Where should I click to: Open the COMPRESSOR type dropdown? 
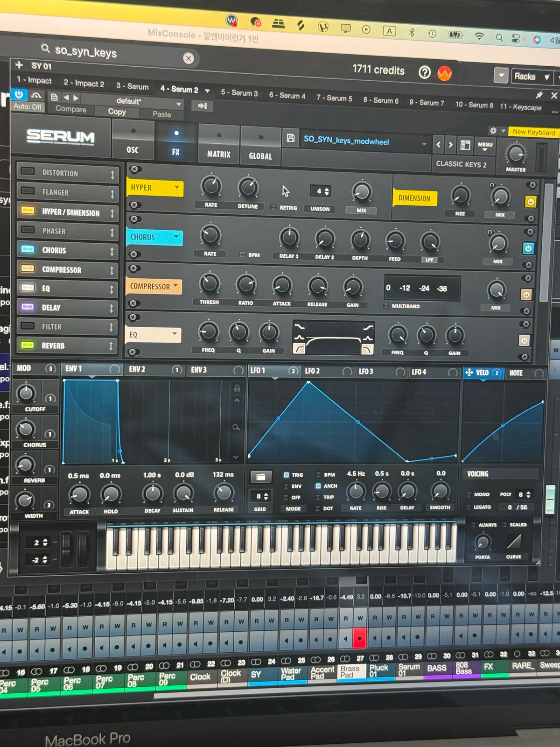point(154,286)
